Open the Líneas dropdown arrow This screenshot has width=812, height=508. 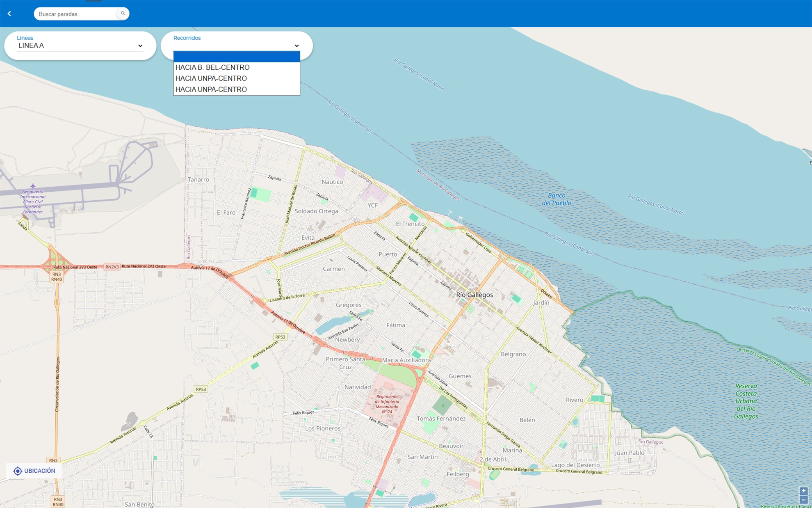(x=140, y=46)
